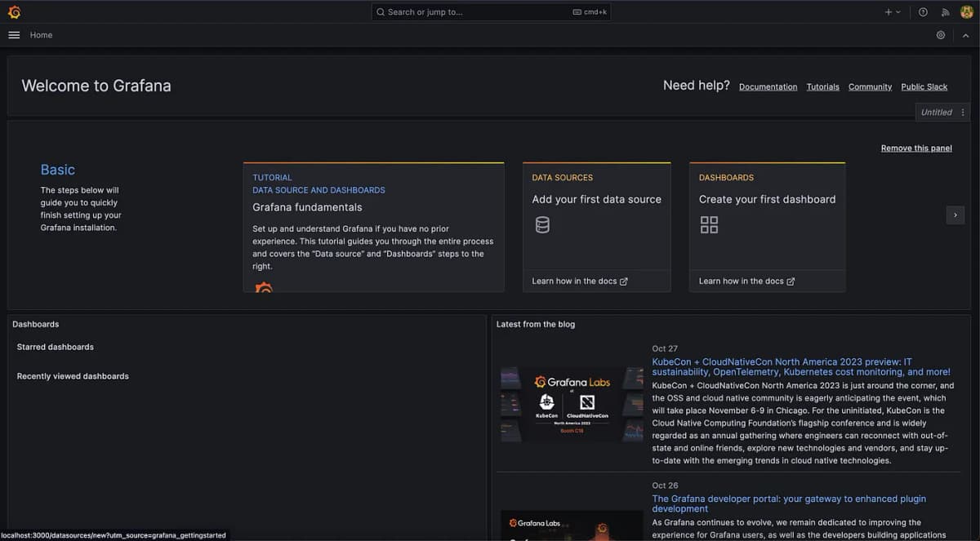Image resolution: width=980 pixels, height=541 pixels.
Task: Open the Untitled panel three-dot menu
Action: click(963, 113)
